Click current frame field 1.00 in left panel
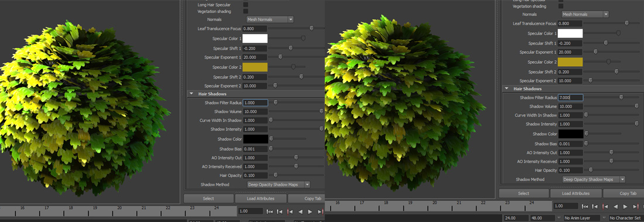Image resolution: width=644 pixels, height=222 pixels. tap(251, 211)
